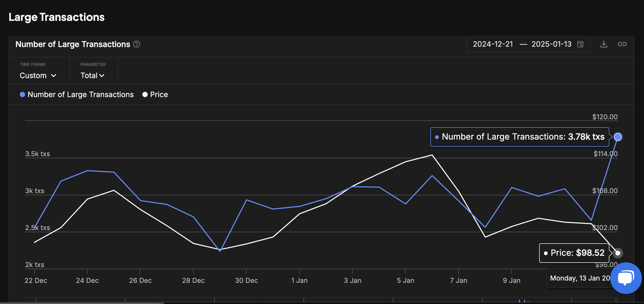Open the Custom time frame dropdown

(33, 75)
